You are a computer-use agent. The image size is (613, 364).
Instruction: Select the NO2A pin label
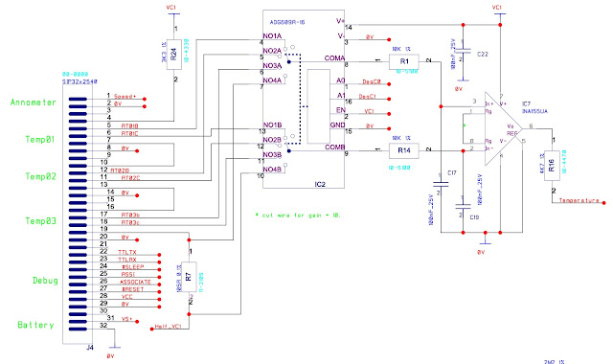(272, 51)
